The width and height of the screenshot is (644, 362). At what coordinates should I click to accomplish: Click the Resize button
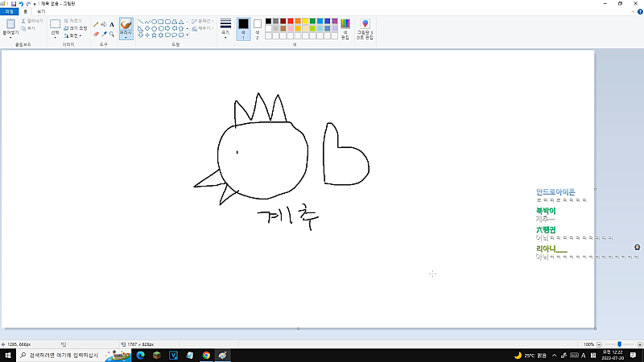75,28
